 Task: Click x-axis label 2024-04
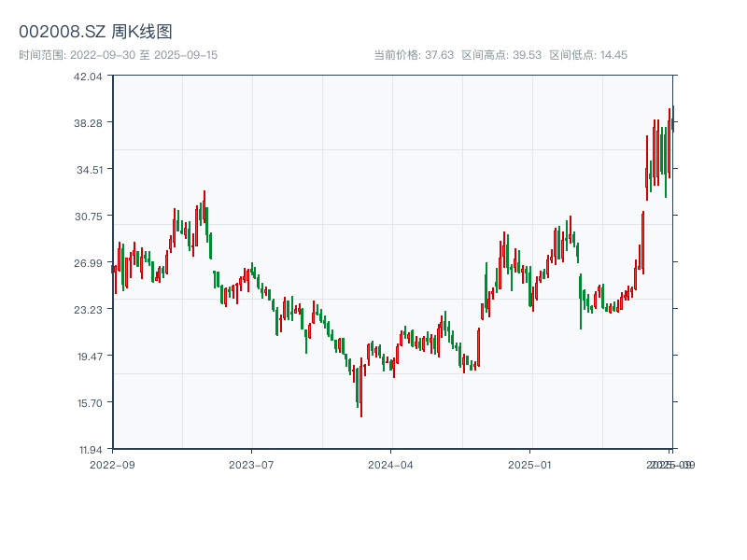(x=390, y=465)
